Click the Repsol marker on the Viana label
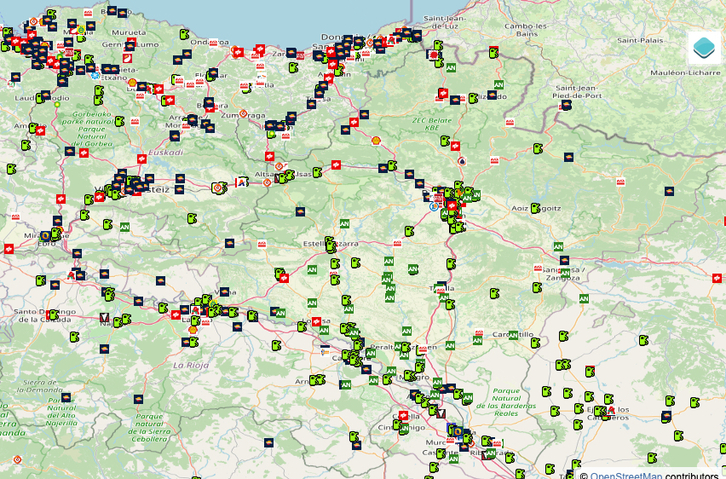This screenshot has width=726, height=479. 225,292
